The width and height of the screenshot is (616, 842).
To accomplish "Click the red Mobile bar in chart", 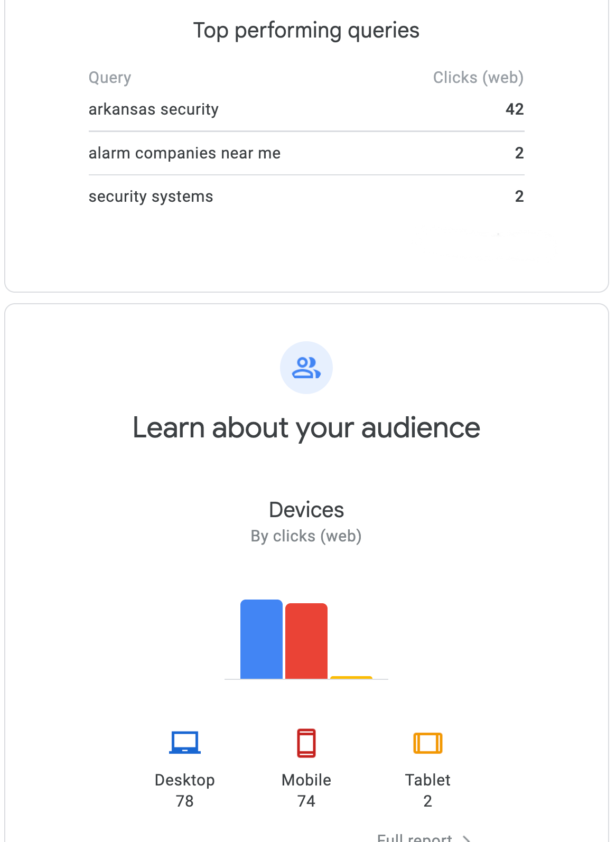I will click(306, 641).
